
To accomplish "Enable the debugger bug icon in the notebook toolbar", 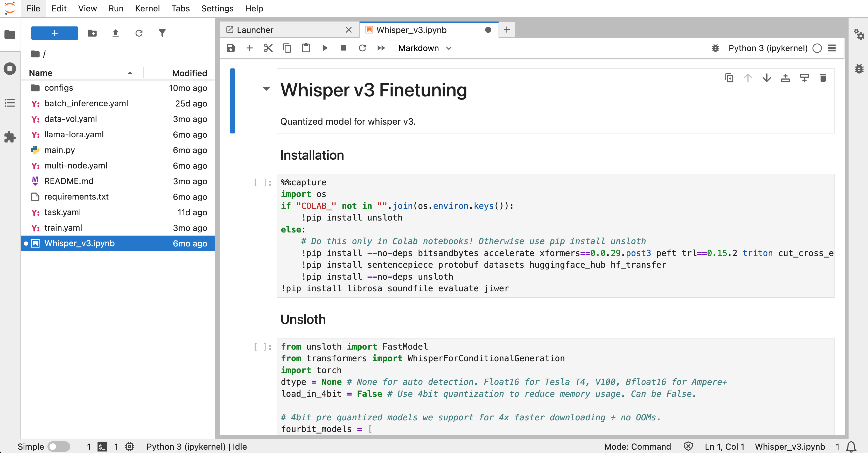I will tap(715, 48).
